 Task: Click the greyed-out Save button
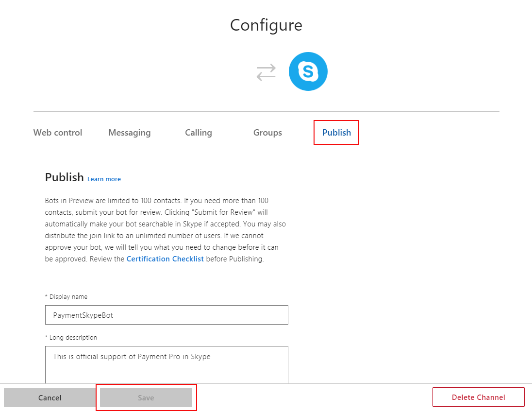tap(146, 397)
